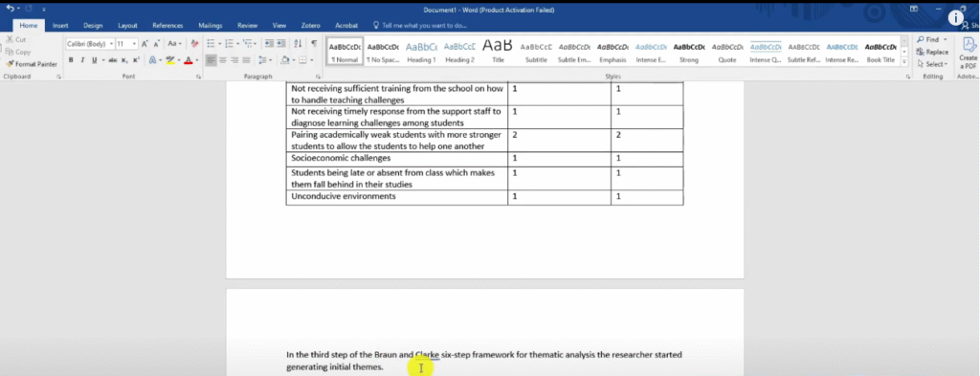
Task: Open the Font dialog launcher
Action: pyautogui.click(x=199, y=77)
